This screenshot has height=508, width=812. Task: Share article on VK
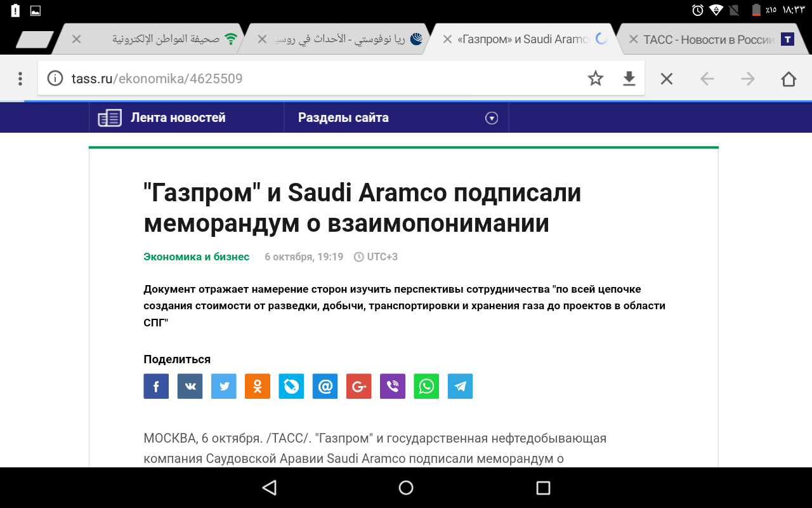click(x=190, y=386)
